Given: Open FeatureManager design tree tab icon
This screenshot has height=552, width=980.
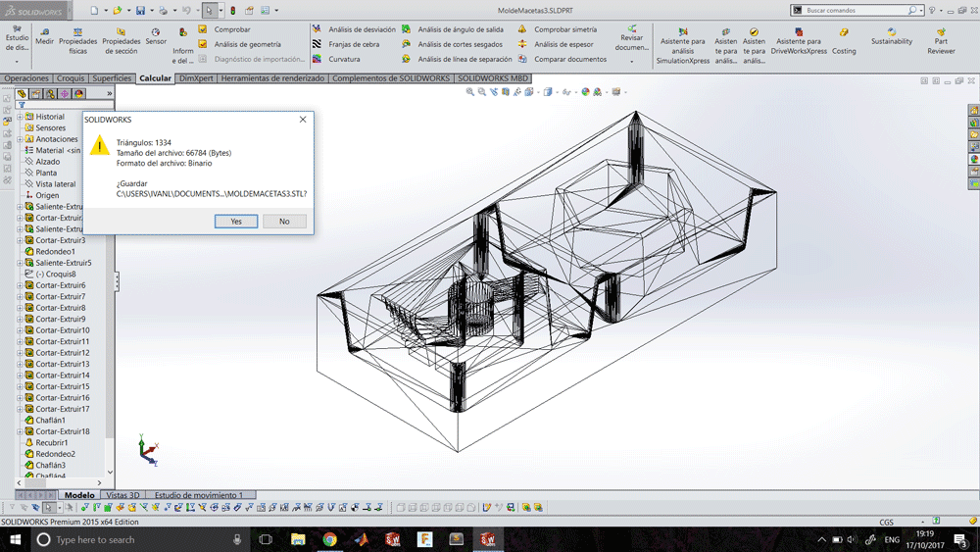Looking at the screenshot, I should pyautogui.click(x=22, y=94).
